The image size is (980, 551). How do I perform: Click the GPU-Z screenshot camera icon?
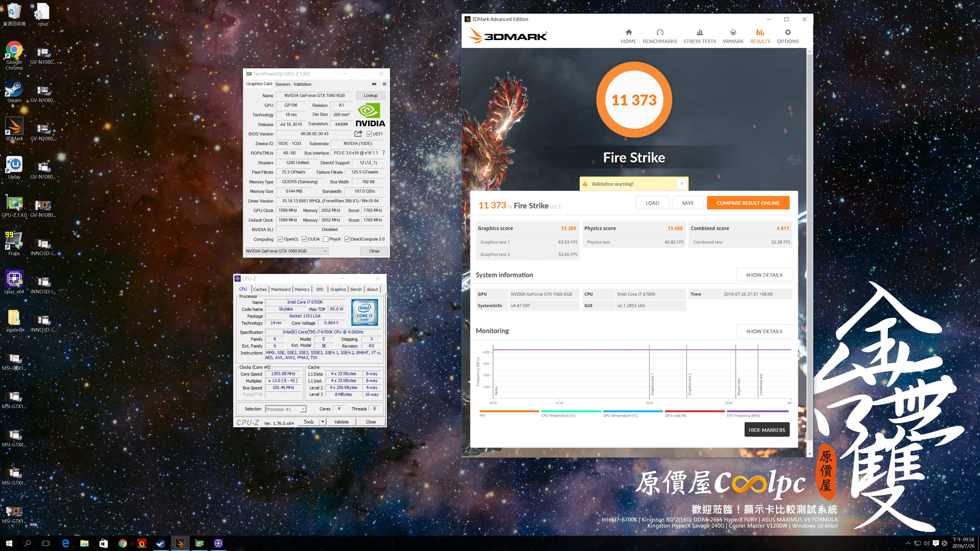pyautogui.click(x=374, y=84)
